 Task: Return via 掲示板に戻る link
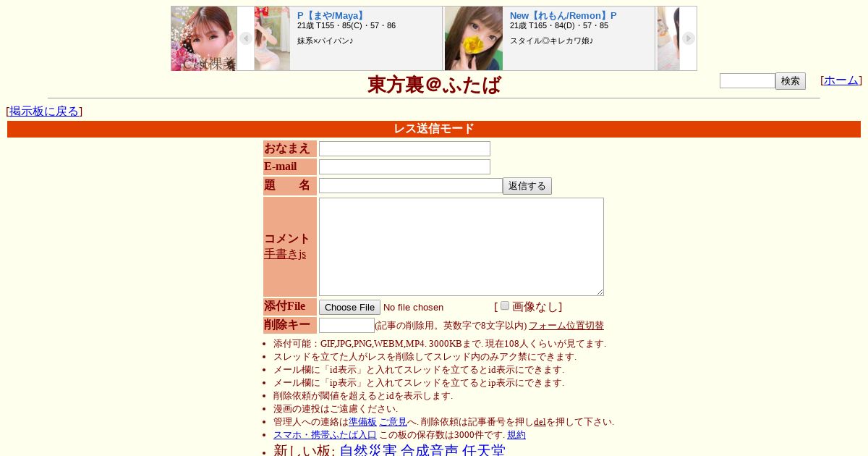[x=44, y=111]
